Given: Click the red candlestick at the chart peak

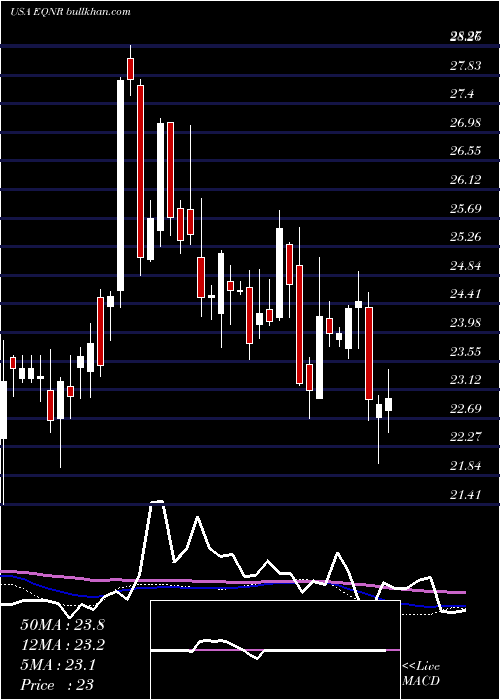Looking at the screenshot, I should point(130,69).
